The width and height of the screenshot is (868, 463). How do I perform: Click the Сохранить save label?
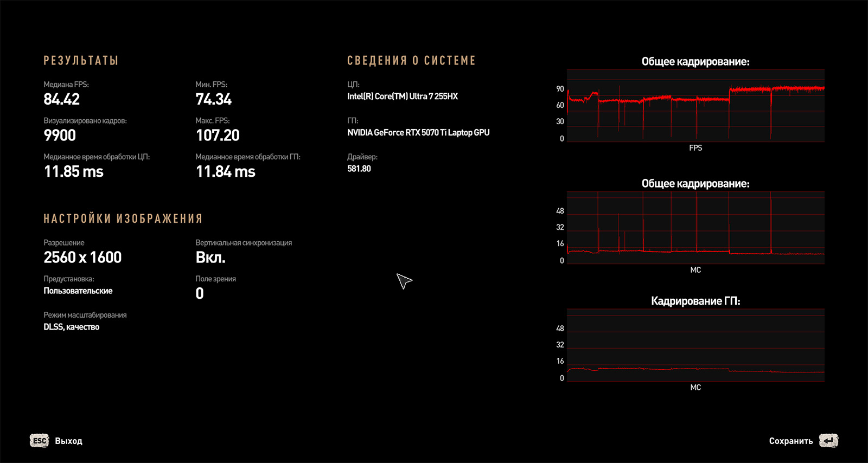click(790, 441)
